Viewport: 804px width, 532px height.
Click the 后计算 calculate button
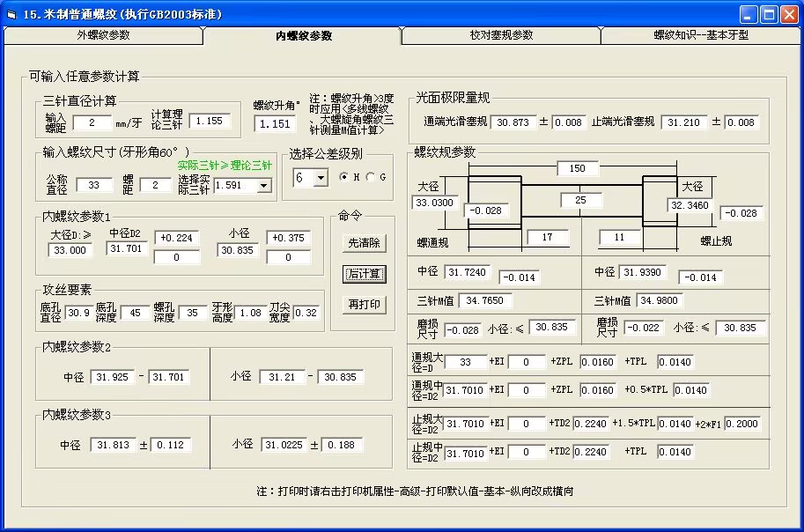point(364,274)
